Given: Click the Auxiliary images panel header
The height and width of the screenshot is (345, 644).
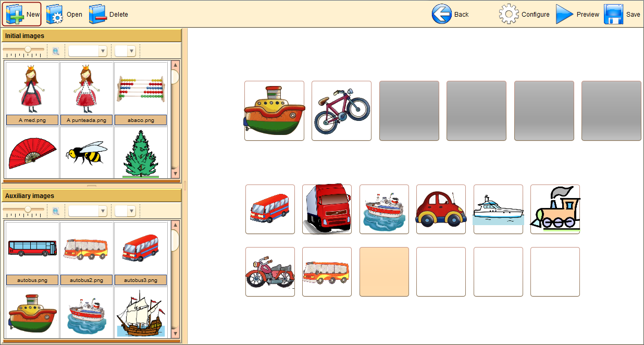Looking at the screenshot, I should 91,196.
